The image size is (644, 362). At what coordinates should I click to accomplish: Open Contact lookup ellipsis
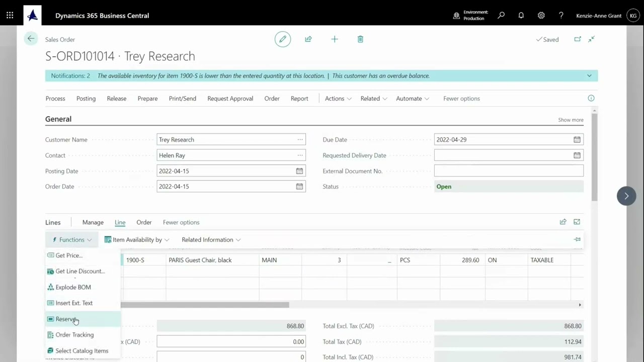(x=300, y=155)
